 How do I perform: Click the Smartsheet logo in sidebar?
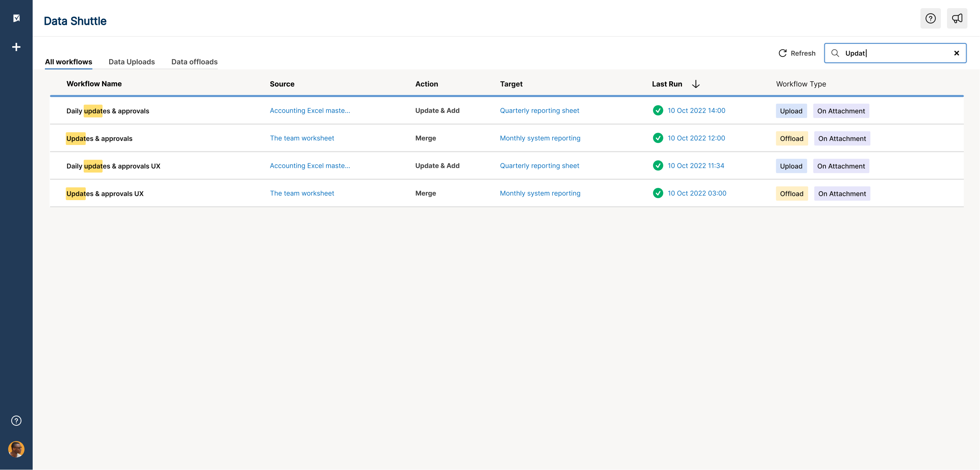(16, 18)
